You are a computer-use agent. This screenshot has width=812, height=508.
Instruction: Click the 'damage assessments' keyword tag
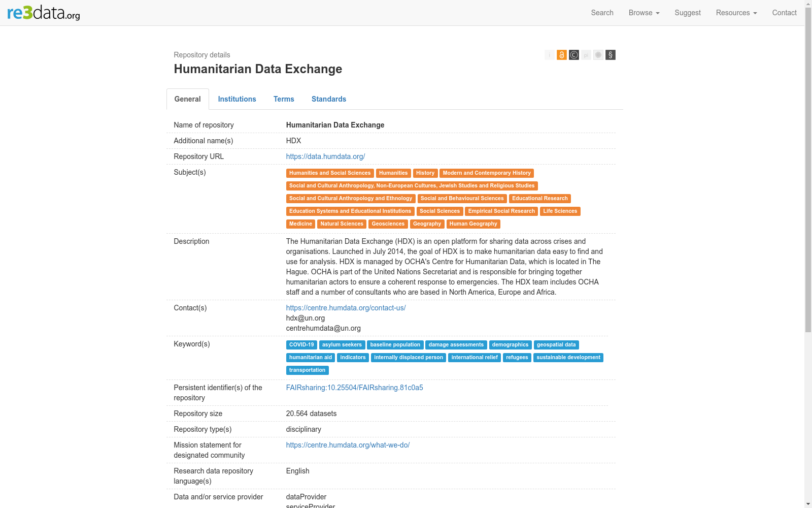(x=456, y=345)
